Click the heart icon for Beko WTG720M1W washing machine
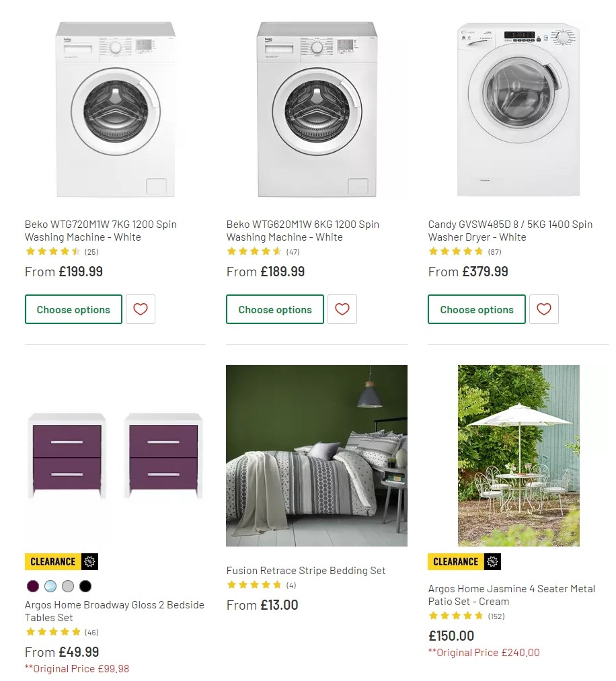Image resolution: width=616 pixels, height=681 pixels. (x=141, y=309)
